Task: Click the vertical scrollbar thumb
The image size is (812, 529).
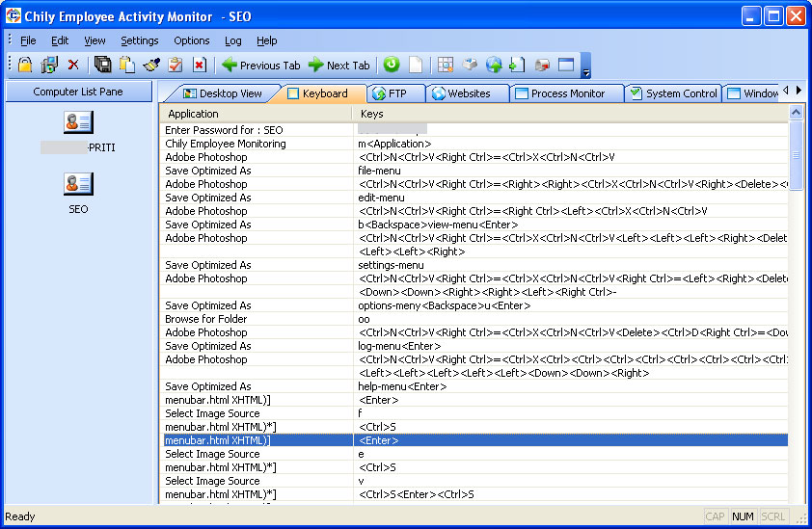Action: (796, 155)
